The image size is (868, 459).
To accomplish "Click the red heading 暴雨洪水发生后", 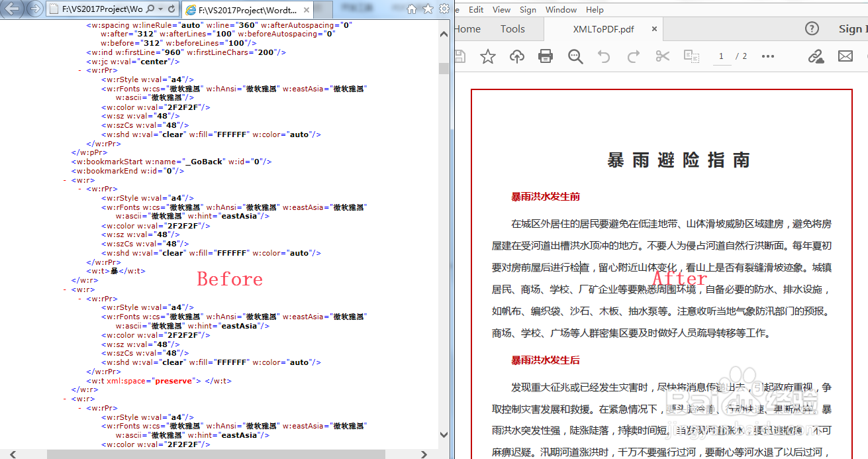I will coord(546,360).
